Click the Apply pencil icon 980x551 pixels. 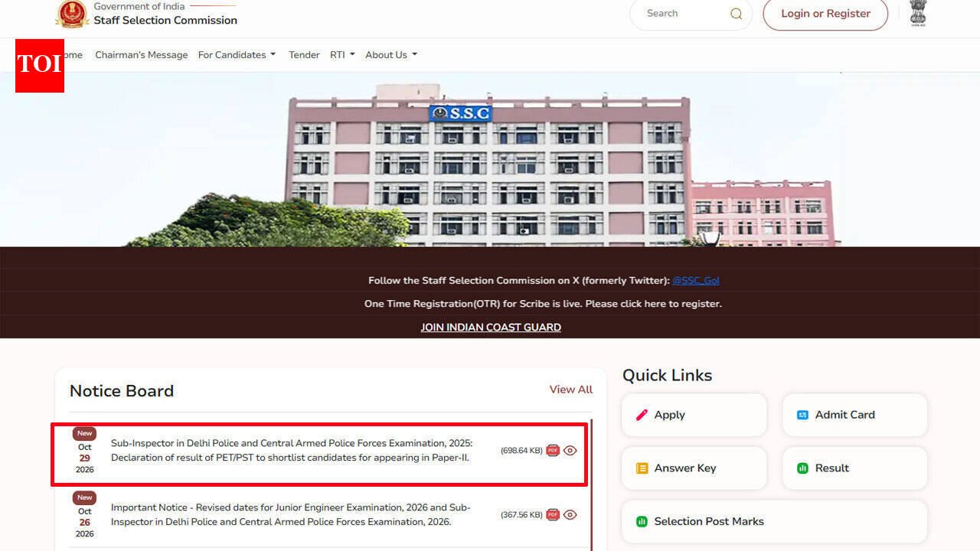click(642, 415)
